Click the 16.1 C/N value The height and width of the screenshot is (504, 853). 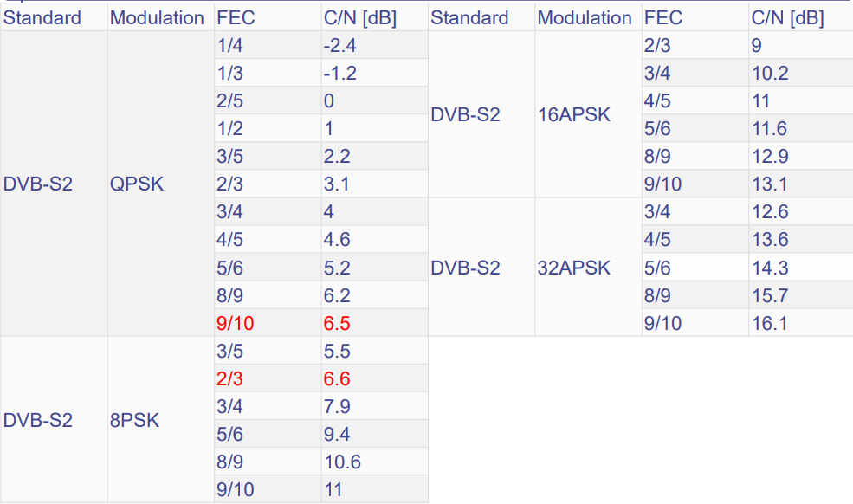point(769,323)
